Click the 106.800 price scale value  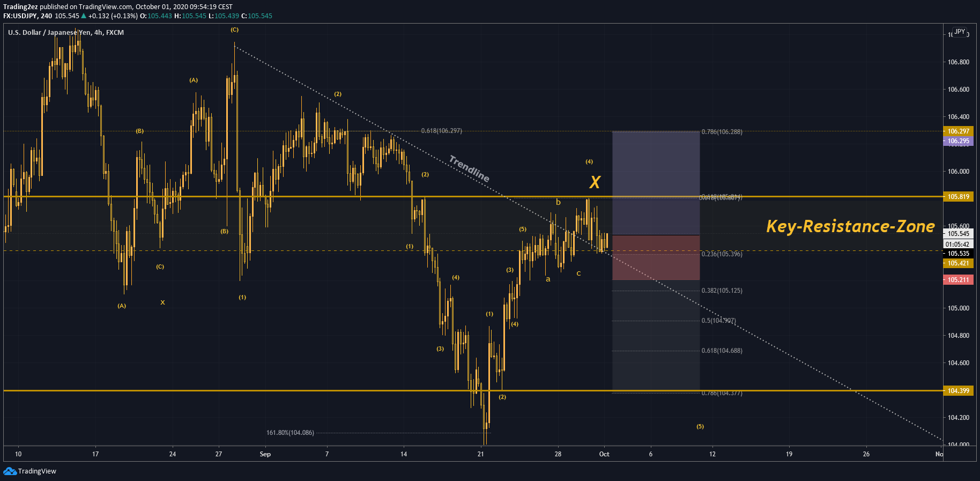[x=958, y=62]
